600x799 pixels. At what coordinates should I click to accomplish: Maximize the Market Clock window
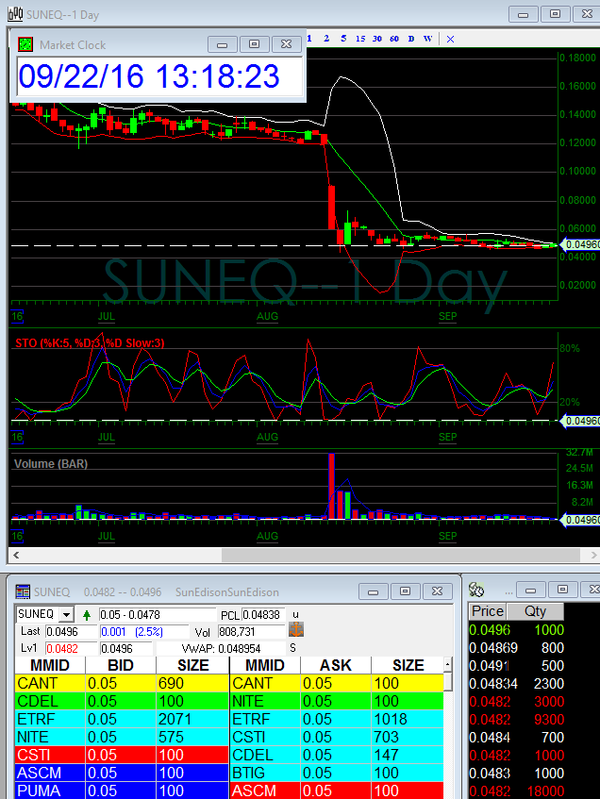pos(254,44)
